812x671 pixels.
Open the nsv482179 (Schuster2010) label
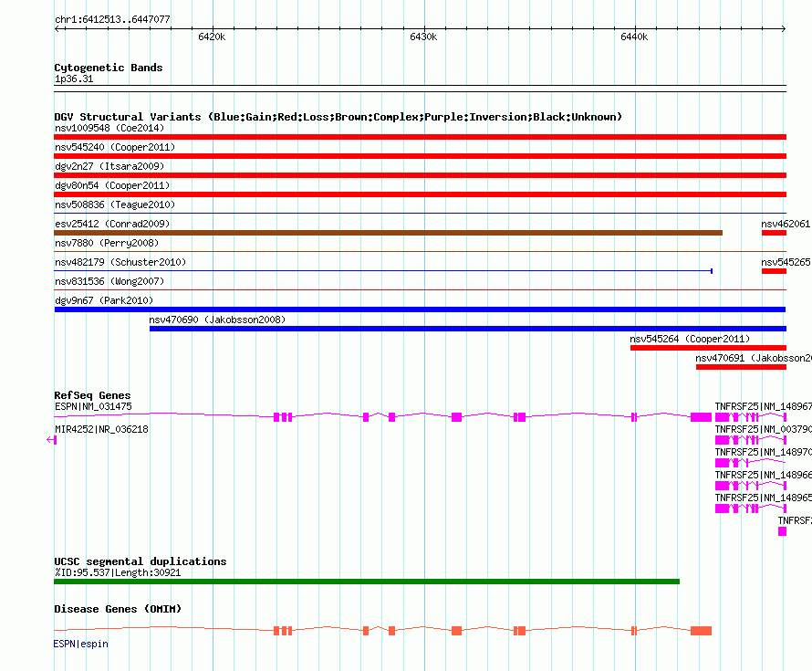click(120, 262)
